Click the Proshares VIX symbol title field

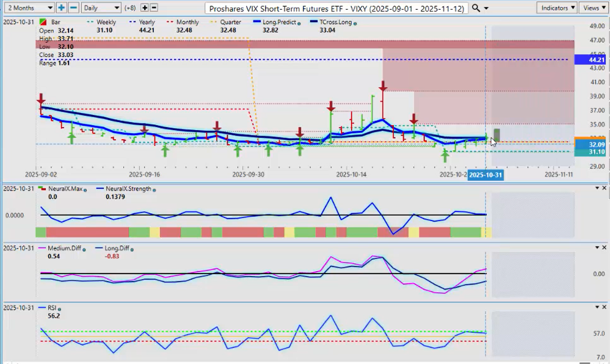(x=336, y=8)
